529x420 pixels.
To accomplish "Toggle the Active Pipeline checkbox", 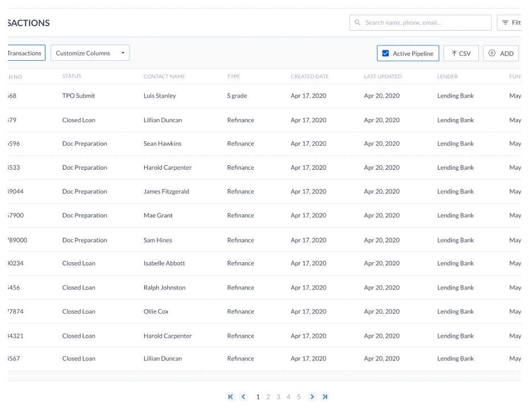I will (386, 53).
